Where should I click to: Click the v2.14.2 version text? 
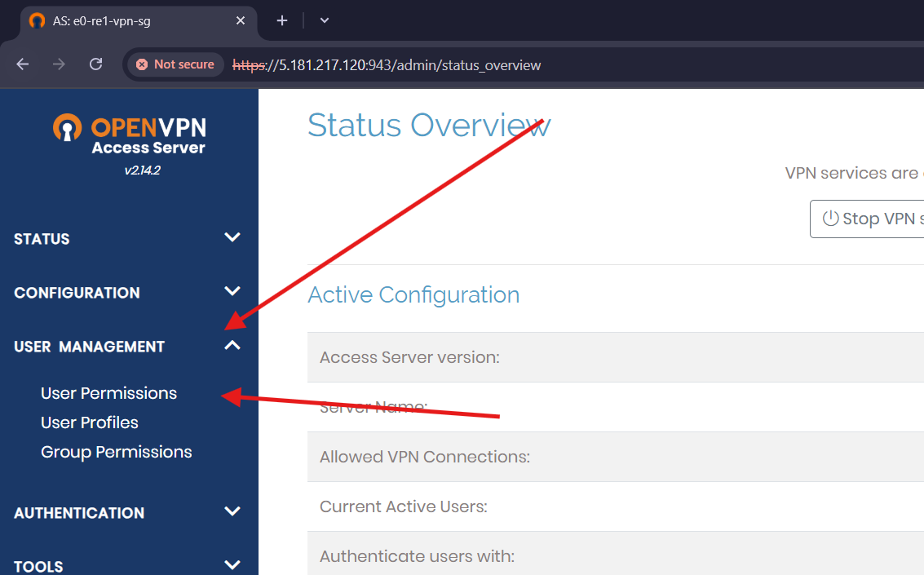pos(142,170)
